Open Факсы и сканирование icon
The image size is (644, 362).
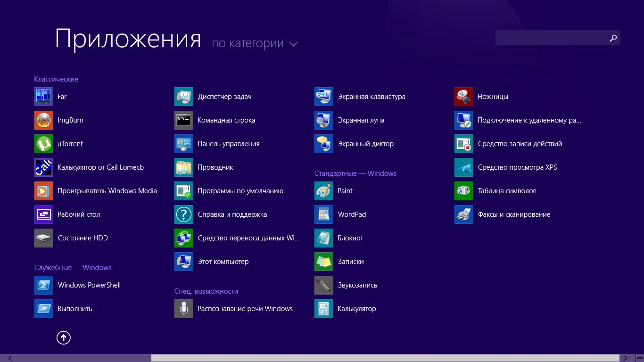(x=464, y=214)
